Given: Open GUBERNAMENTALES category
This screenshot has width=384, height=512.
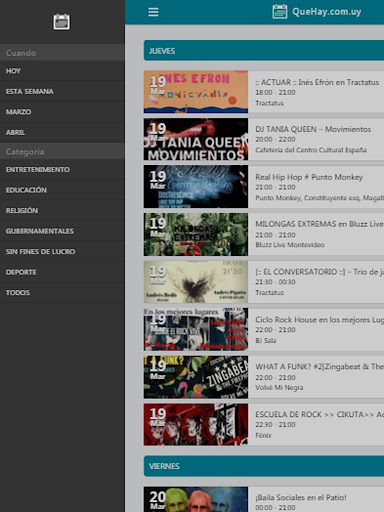Looking at the screenshot, I should click(x=62, y=231).
